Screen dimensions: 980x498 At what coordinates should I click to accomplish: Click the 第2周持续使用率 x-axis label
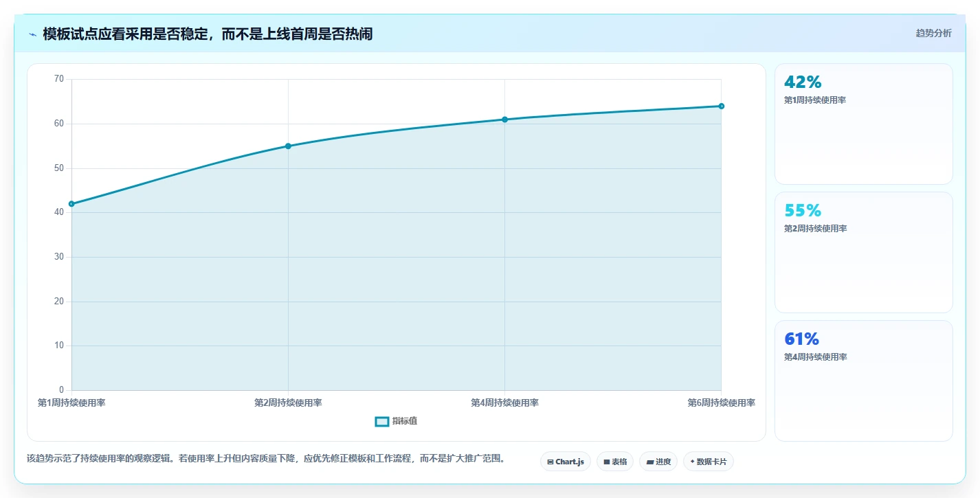click(288, 403)
